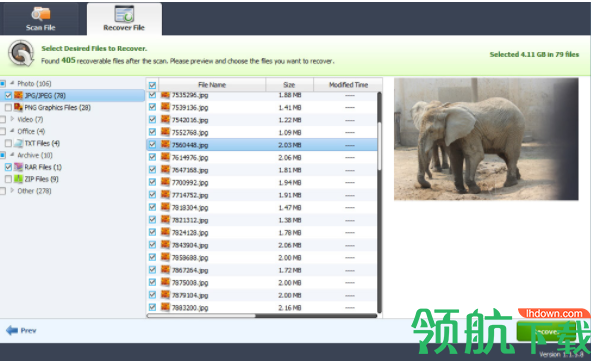Click the file icon of 7821312.jpg

coord(165,219)
